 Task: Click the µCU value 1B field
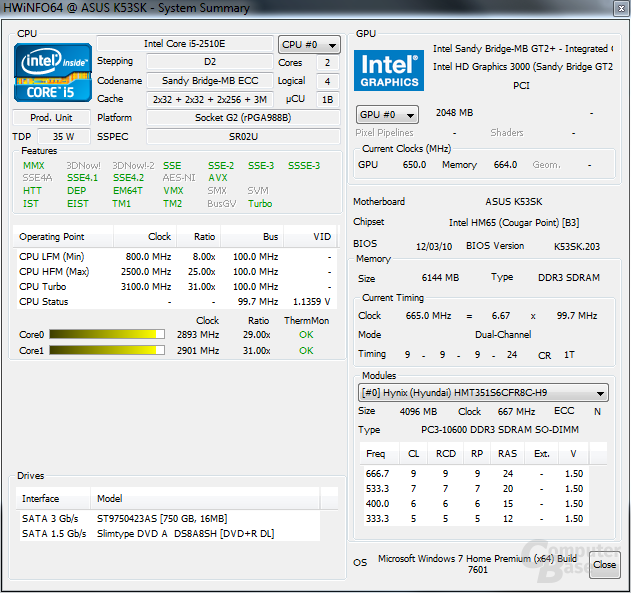click(x=328, y=99)
